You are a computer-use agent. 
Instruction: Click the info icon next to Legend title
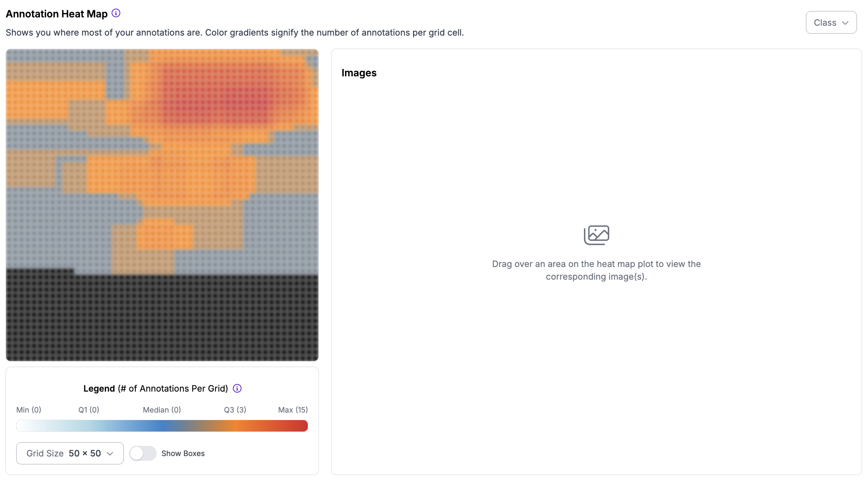coord(237,388)
